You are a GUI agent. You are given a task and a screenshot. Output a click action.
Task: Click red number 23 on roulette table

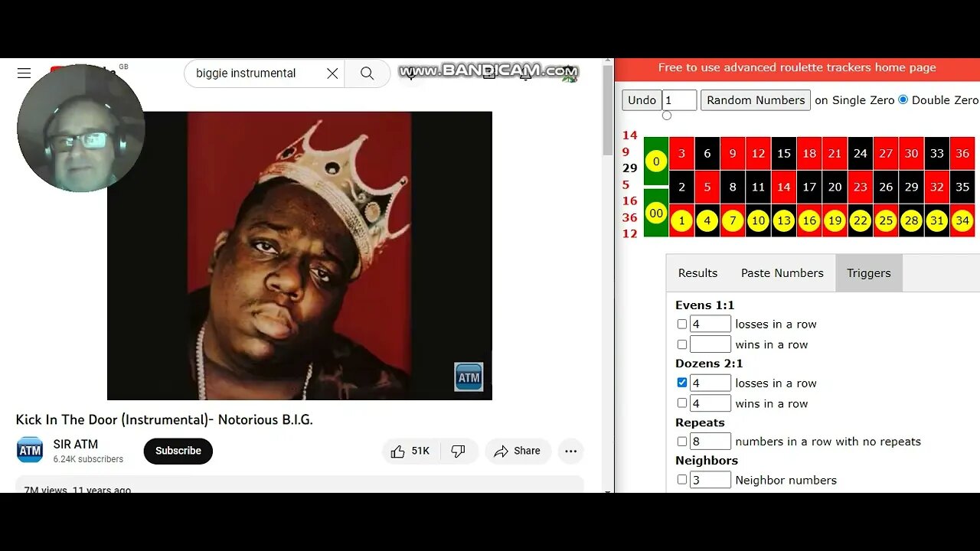click(861, 187)
